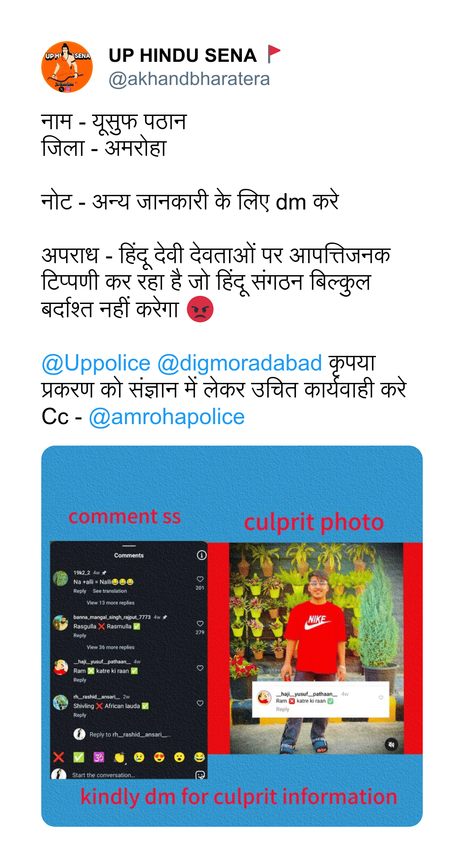Viewport: 464px width, 868px height.
Task: Expand View 13 more replies
Action: click(x=110, y=603)
